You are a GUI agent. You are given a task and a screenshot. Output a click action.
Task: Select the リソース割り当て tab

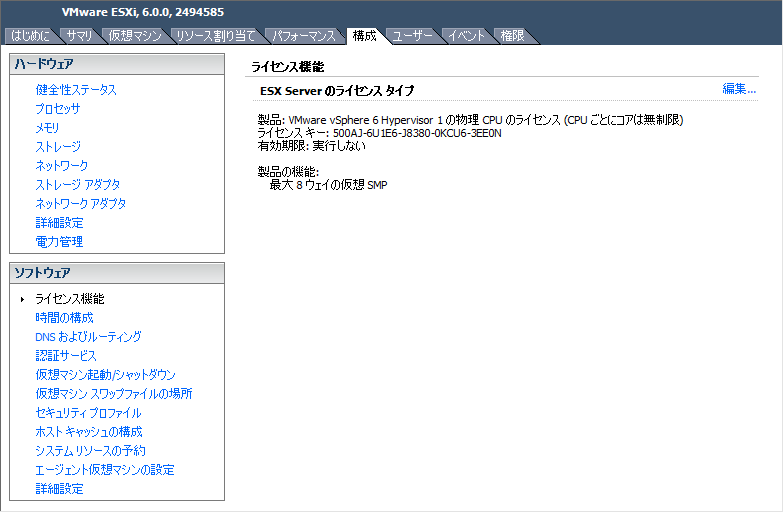tap(216, 36)
